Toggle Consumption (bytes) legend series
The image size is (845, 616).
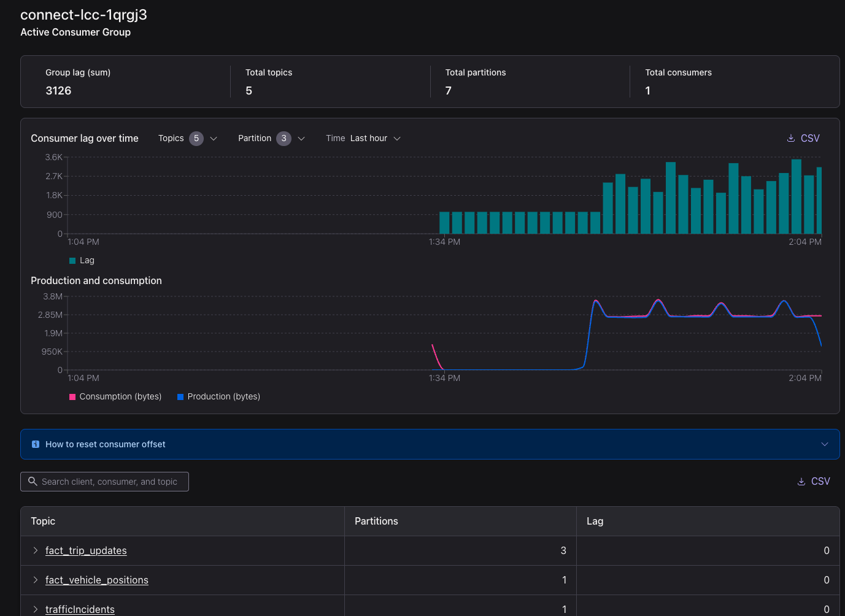pyautogui.click(x=115, y=396)
